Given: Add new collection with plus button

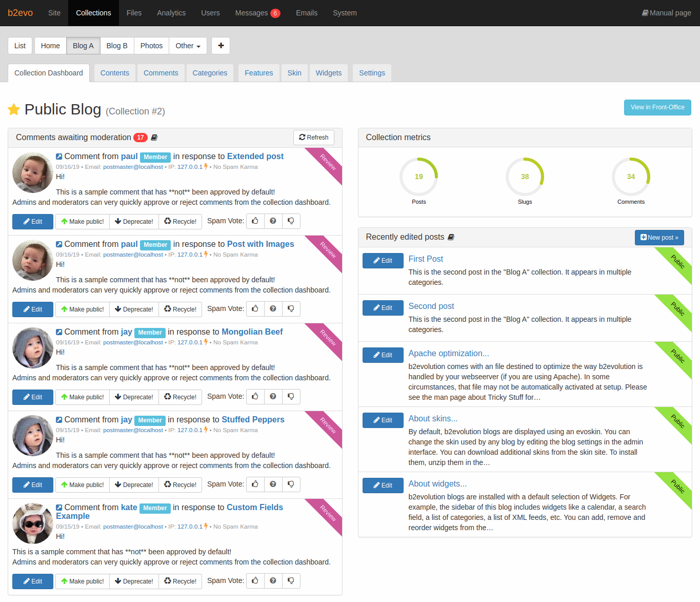Looking at the screenshot, I should [x=221, y=46].
